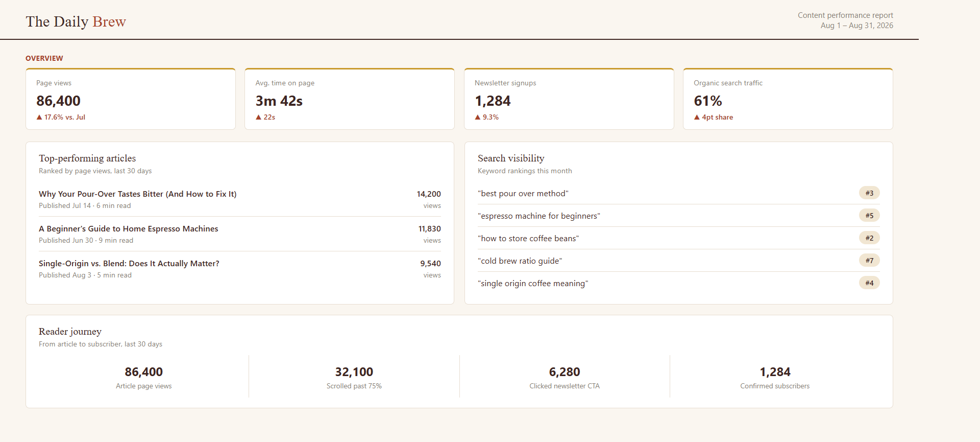Open "A Beginner's Guide to Home Espresso Machines"

point(129,229)
